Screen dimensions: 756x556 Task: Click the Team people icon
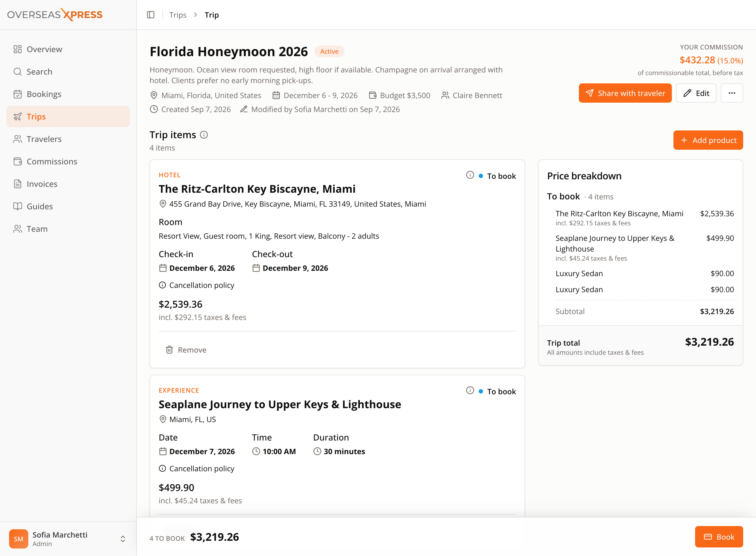pos(17,229)
